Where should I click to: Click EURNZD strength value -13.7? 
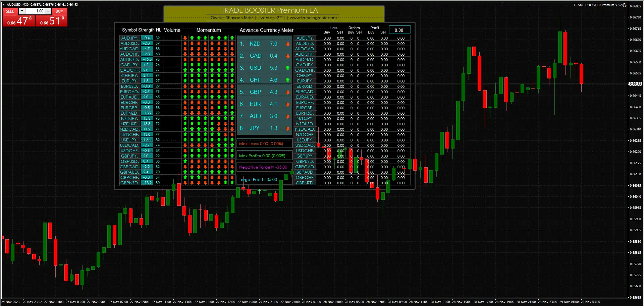(x=147, y=113)
